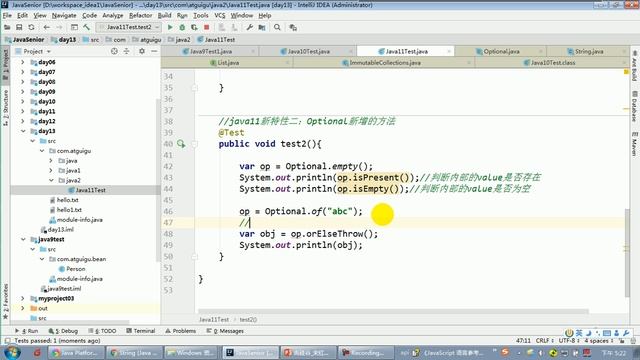Open the Analyze menu

[113, 16]
